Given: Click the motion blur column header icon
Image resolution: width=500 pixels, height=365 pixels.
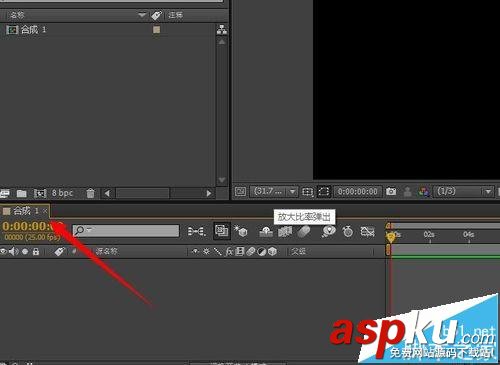Looking at the screenshot, I should [x=251, y=251].
